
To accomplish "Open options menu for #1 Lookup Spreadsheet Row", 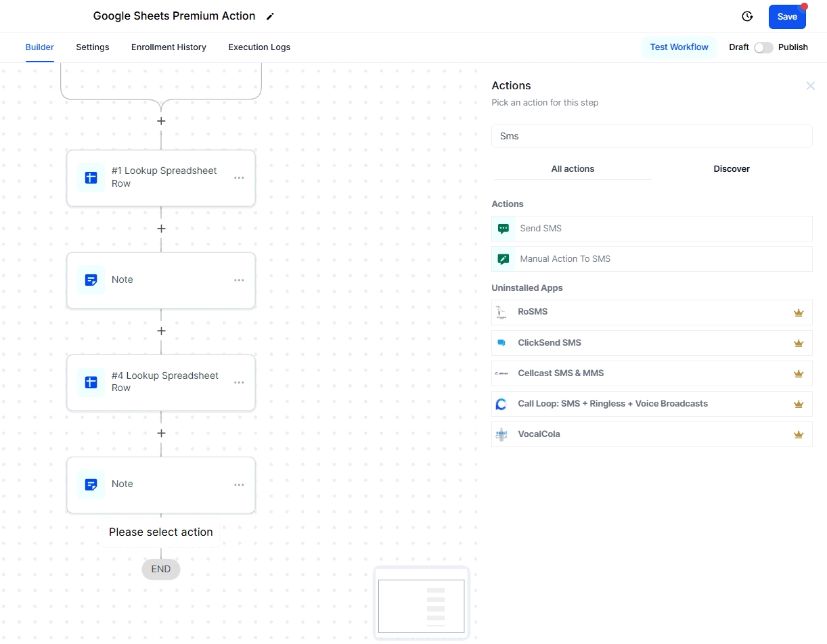I will point(239,178).
